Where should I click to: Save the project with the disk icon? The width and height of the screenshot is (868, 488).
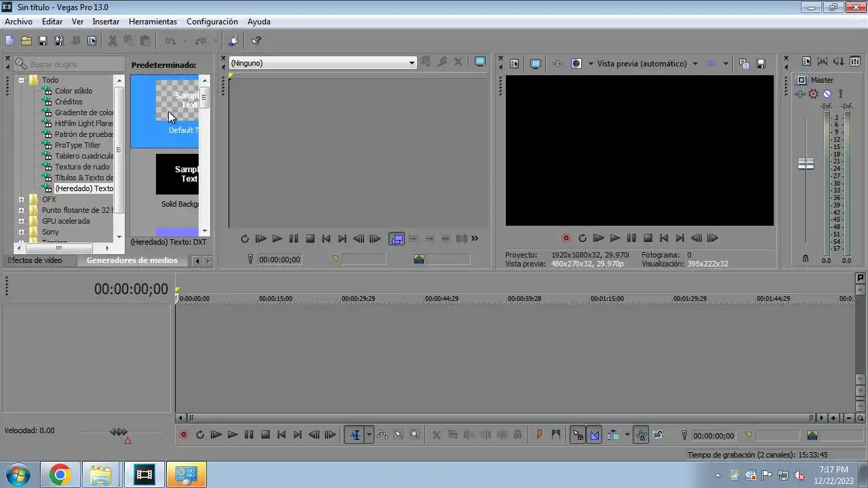[43, 41]
